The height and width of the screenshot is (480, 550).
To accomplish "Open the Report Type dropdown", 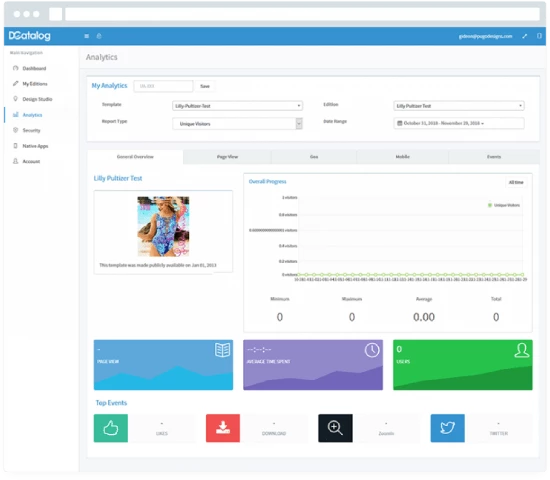I will click(x=237, y=124).
